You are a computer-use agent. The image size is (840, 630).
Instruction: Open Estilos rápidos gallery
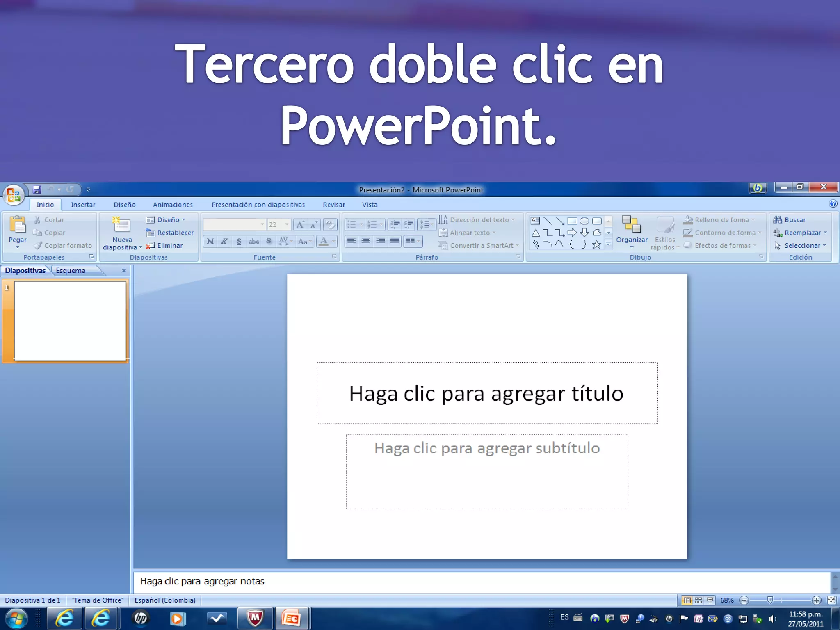coord(665,233)
